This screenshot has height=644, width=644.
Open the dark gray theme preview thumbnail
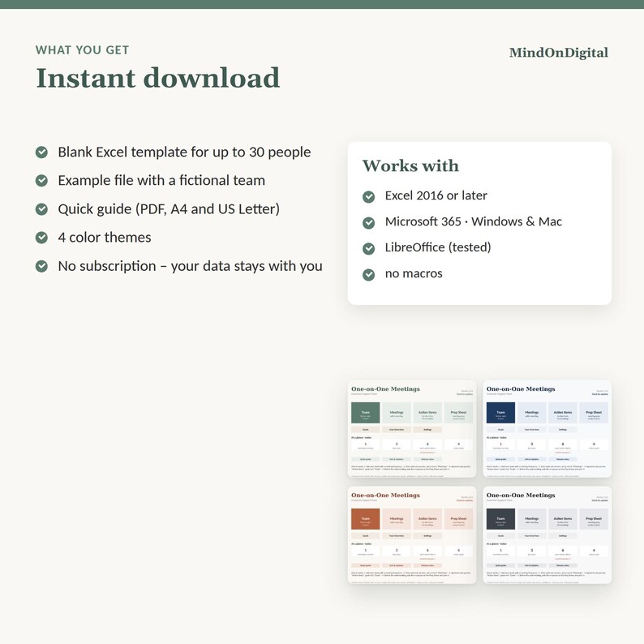click(547, 535)
